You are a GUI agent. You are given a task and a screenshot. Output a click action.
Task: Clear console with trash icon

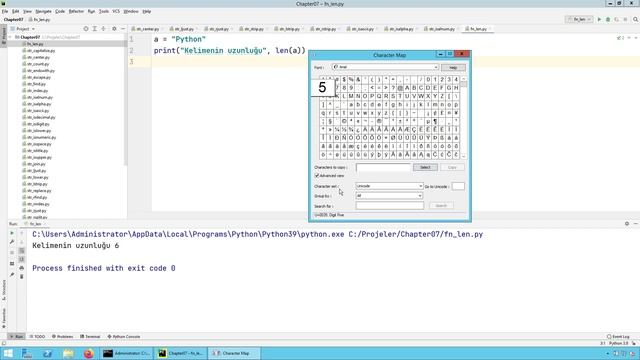tap(22, 277)
